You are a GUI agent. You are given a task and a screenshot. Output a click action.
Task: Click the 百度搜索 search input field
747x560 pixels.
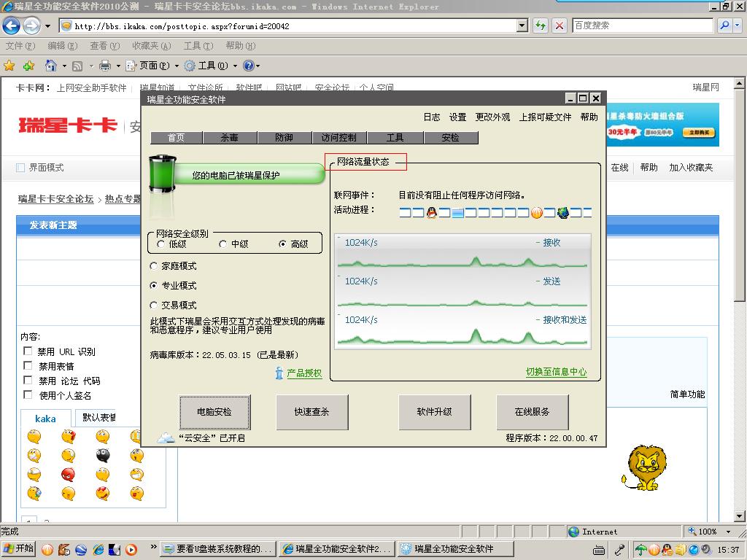(x=642, y=26)
